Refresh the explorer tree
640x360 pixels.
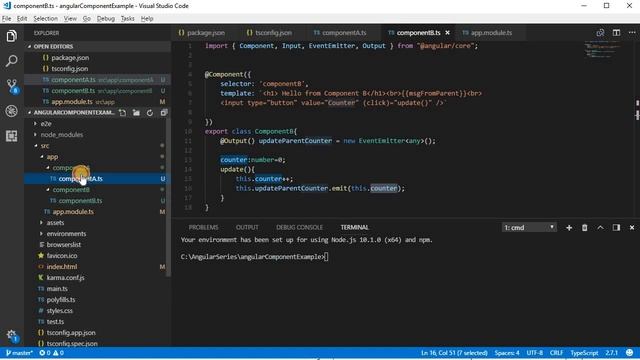(150, 113)
